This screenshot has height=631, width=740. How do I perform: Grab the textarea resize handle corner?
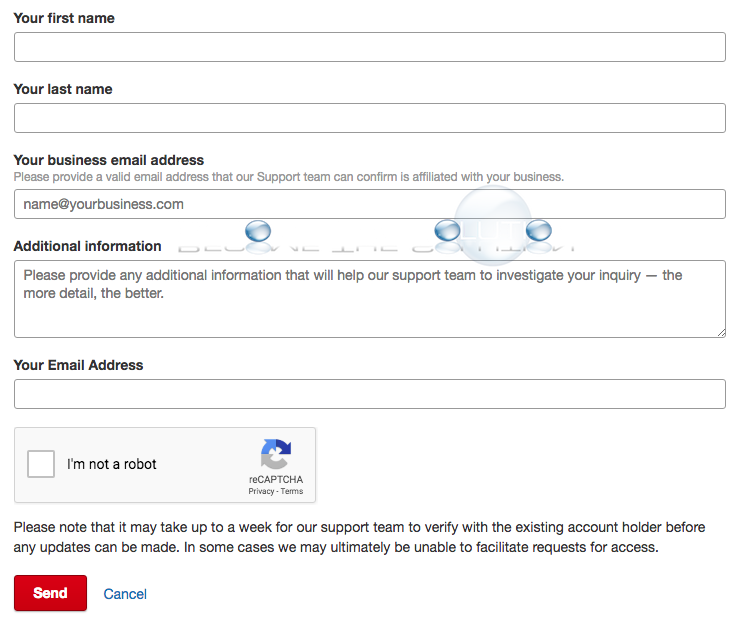click(721, 333)
